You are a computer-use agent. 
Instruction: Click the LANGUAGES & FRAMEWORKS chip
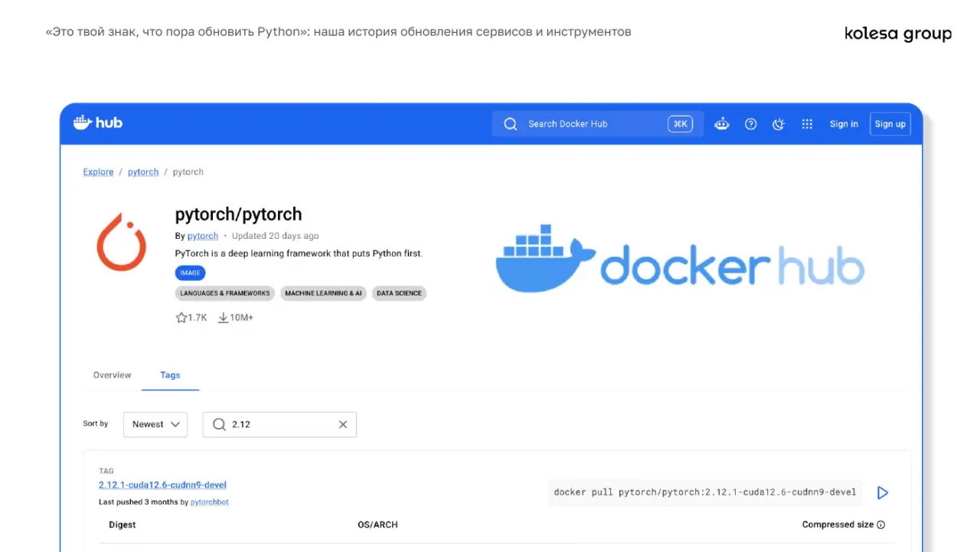[225, 293]
